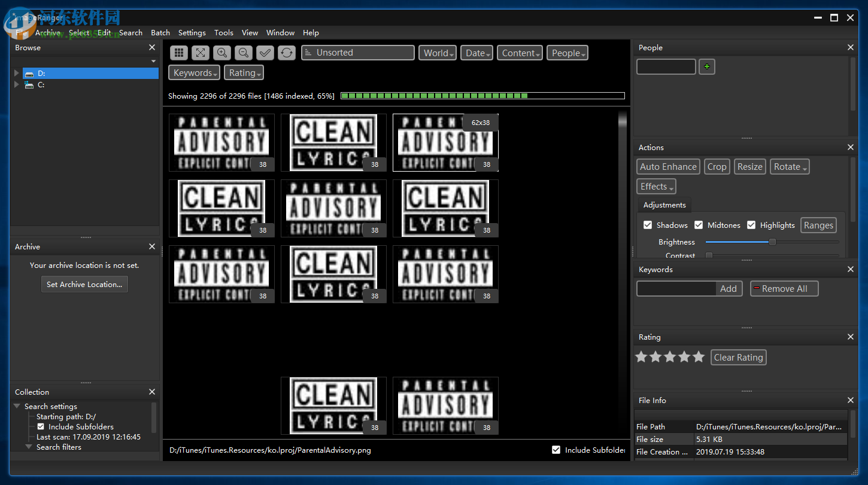The width and height of the screenshot is (868, 485).
Task: Open the Unsorted sort order dropdown
Action: tap(358, 53)
